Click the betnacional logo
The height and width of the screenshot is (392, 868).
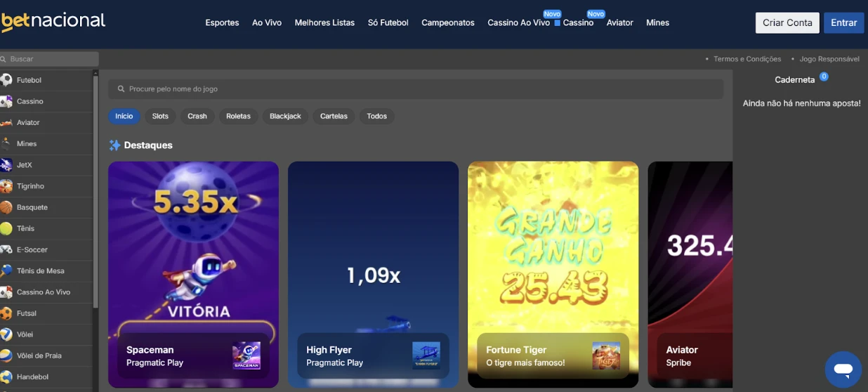coord(53,21)
